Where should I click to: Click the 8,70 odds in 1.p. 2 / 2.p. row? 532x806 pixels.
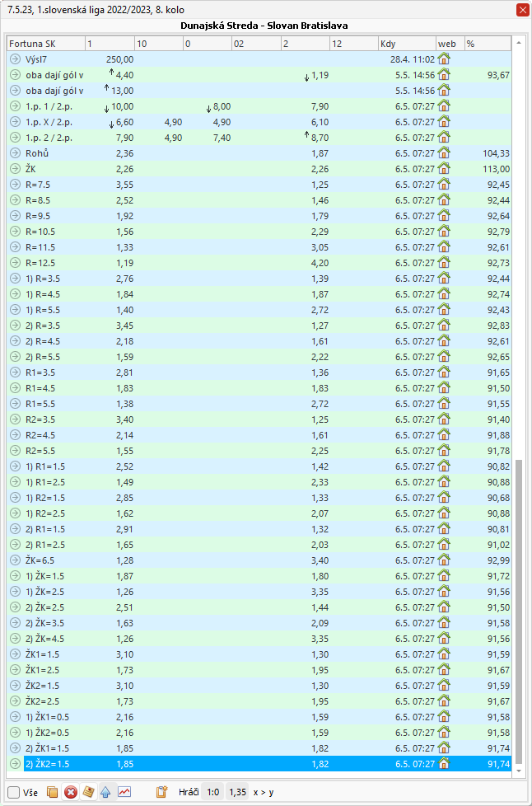(x=319, y=138)
